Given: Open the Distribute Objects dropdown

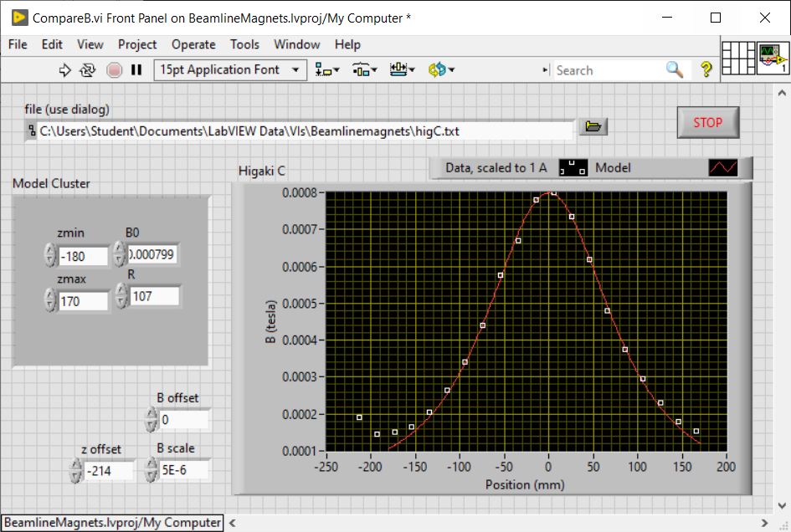Looking at the screenshot, I should 365,70.
